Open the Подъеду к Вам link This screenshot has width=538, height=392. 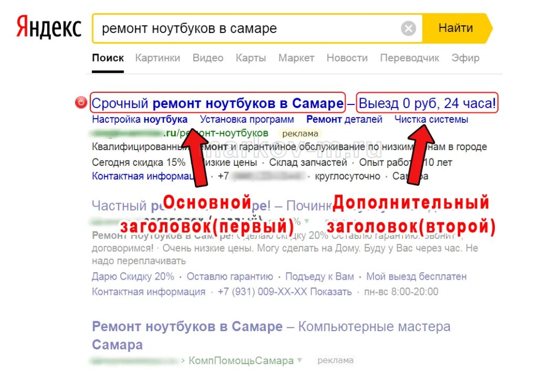[x=319, y=277]
